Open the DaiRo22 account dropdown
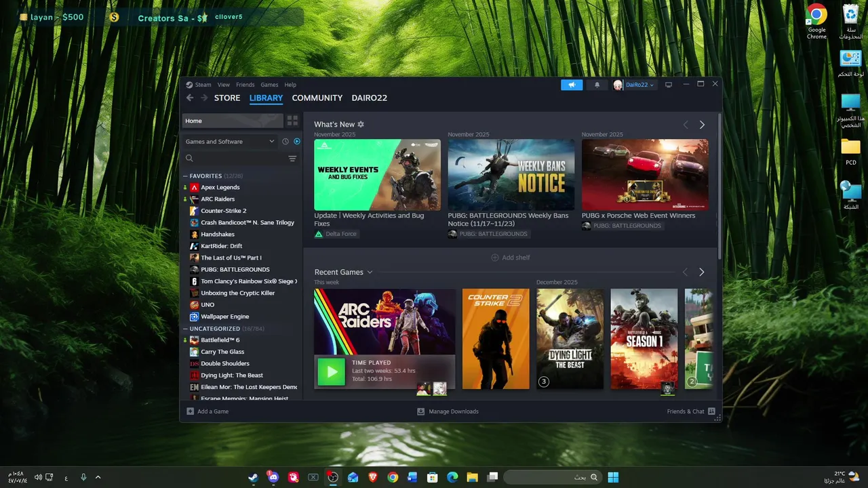Viewport: 868px width, 488px height. [x=635, y=85]
